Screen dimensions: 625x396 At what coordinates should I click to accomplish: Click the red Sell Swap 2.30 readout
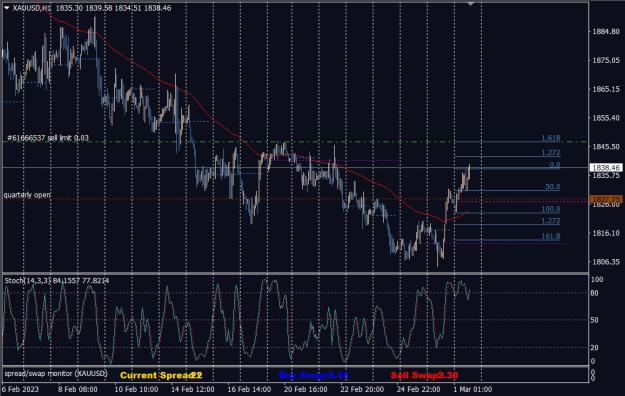tap(424, 375)
